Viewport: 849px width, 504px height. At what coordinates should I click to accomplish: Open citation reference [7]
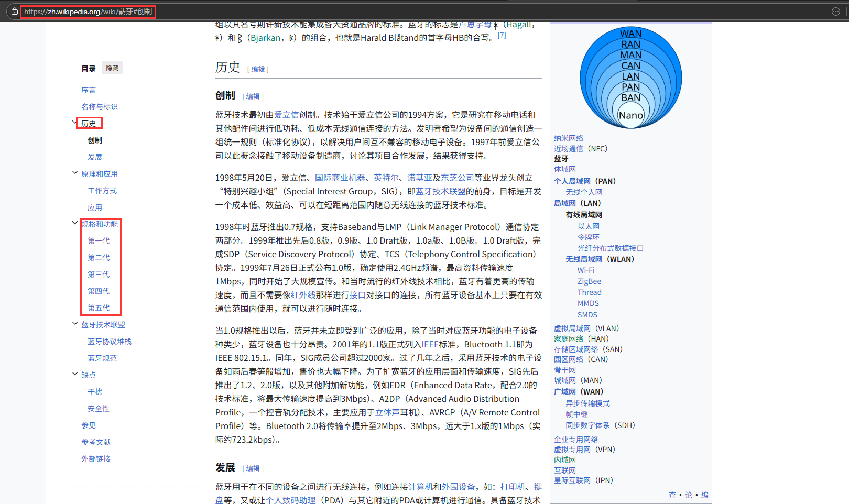click(x=502, y=35)
